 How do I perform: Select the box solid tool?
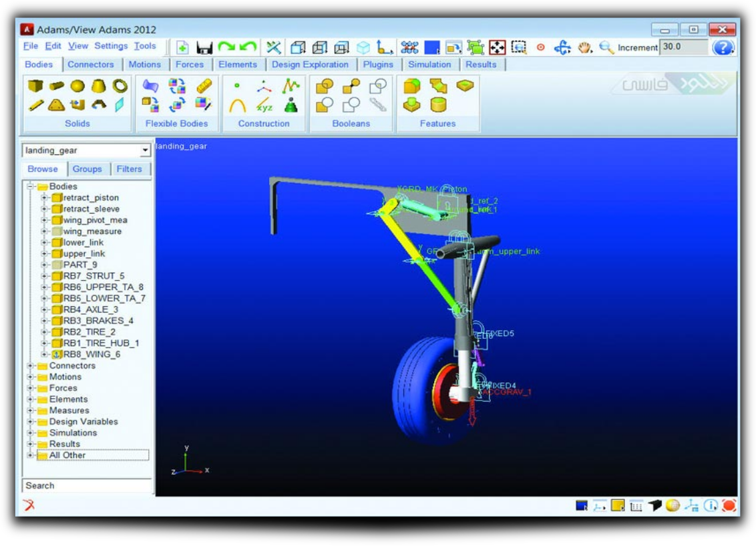point(36,86)
